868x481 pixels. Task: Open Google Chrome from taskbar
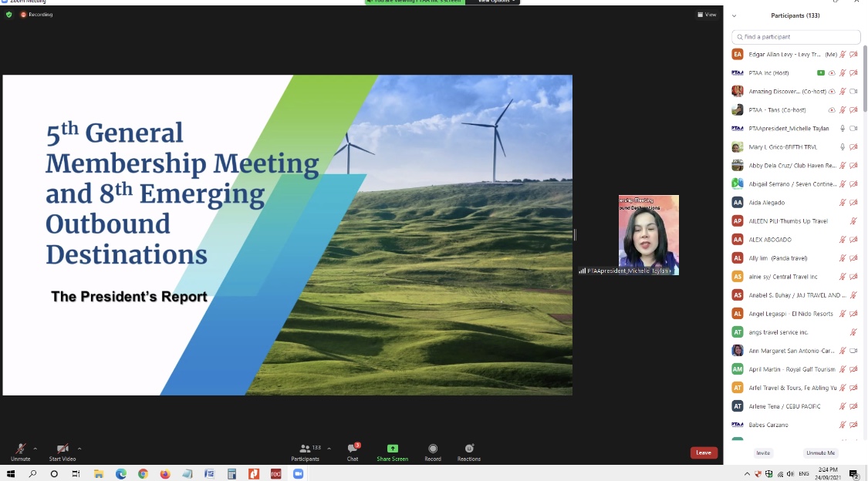[143, 474]
